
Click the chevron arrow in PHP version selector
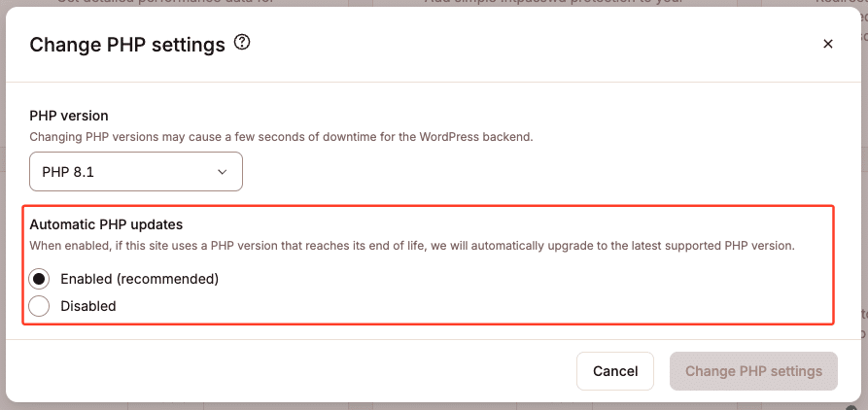(x=223, y=172)
